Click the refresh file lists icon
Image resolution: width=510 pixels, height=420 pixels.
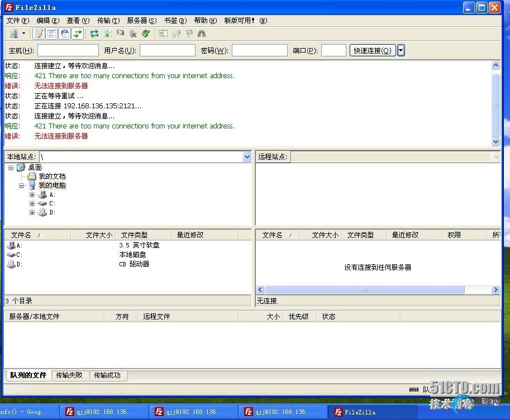pos(94,34)
